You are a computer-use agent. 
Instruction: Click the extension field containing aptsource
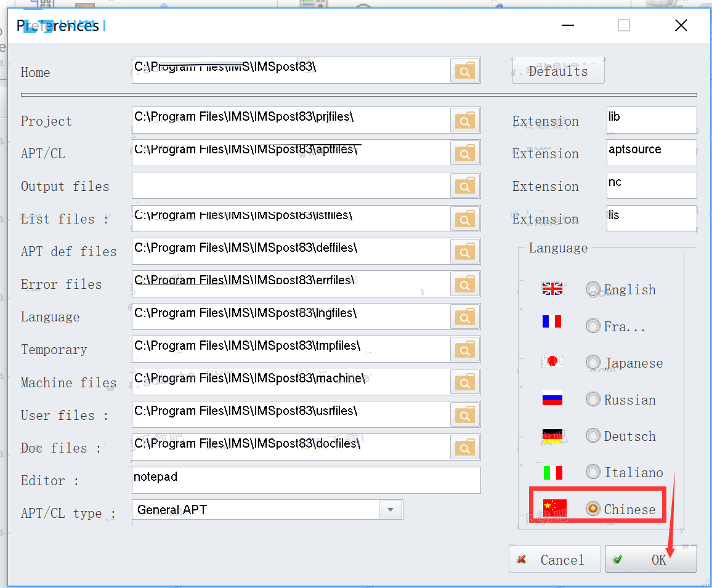652,153
